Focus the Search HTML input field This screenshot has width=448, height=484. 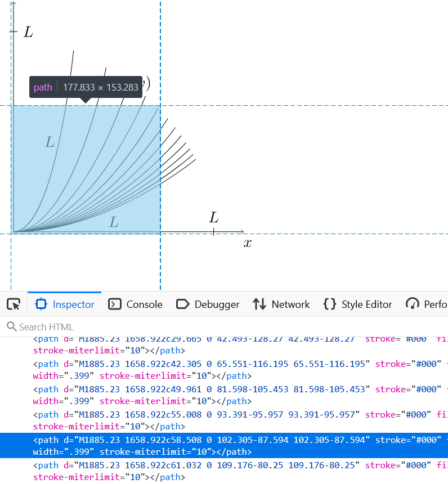pyautogui.click(x=224, y=326)
